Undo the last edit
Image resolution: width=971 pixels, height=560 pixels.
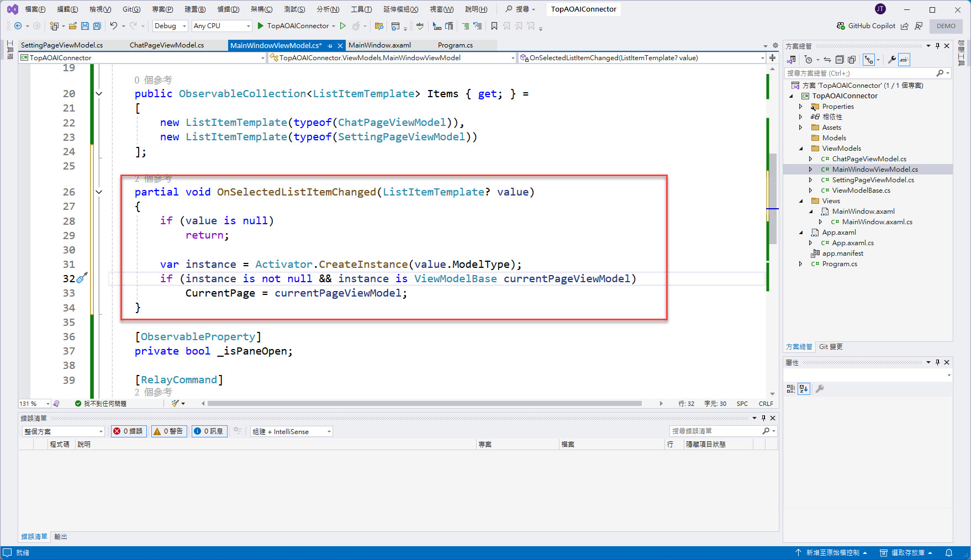tap(113, 26)
